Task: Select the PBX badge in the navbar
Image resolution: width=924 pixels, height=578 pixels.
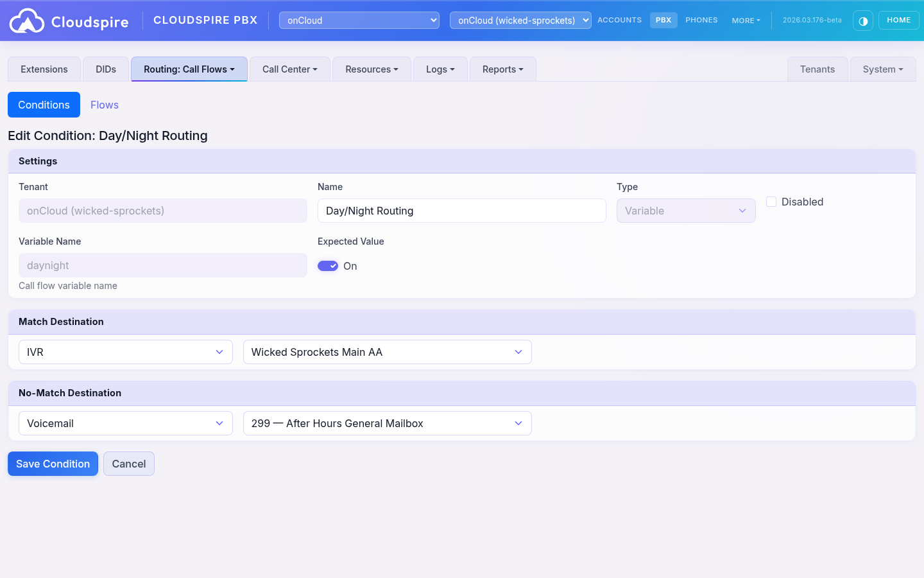Action: click(663, 20)
